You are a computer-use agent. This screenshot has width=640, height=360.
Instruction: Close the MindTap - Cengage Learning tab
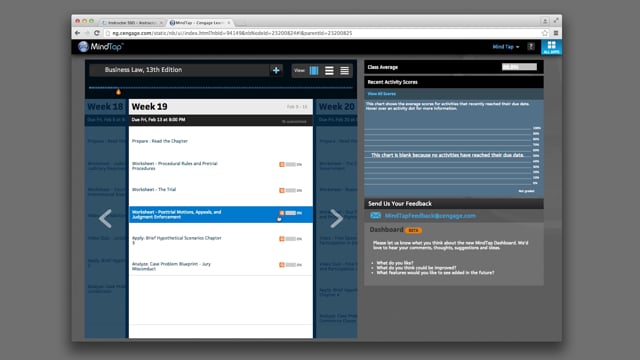coord(229,23)
